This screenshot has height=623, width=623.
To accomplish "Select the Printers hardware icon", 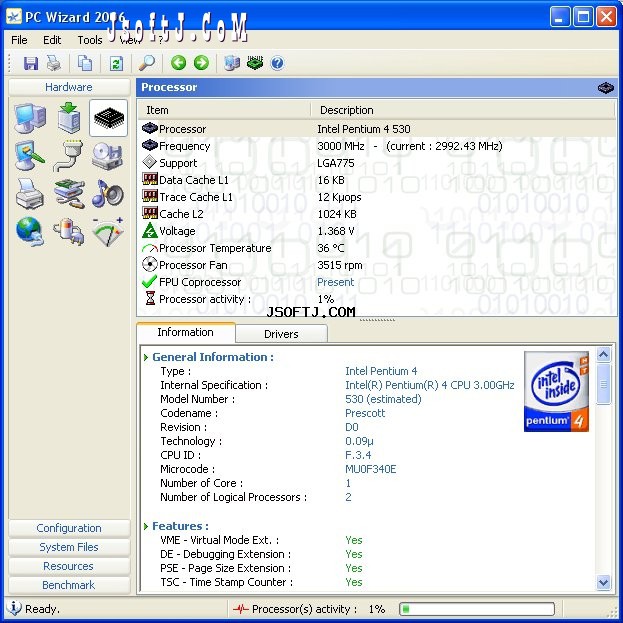I will (x=30, y=194).
